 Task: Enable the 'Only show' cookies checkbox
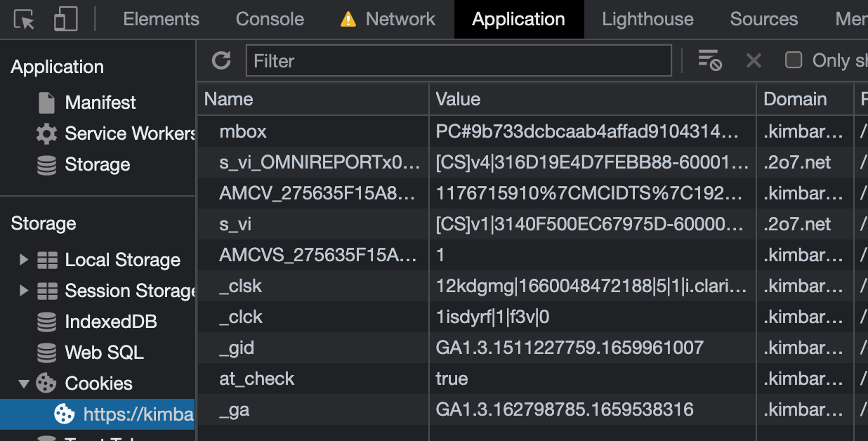(x=794, y=60)
